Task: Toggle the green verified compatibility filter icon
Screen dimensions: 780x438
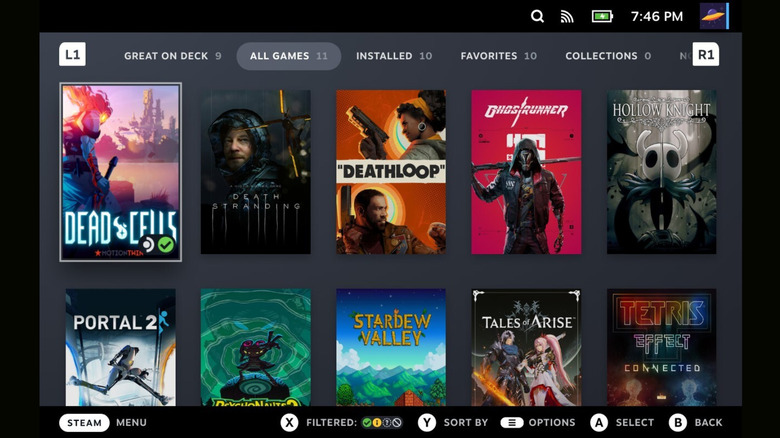Action: 367,423
